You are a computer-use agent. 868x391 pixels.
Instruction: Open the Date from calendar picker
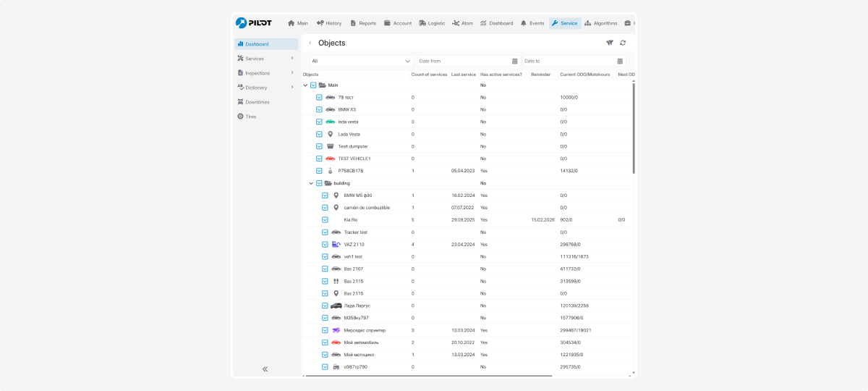[515, 62]
